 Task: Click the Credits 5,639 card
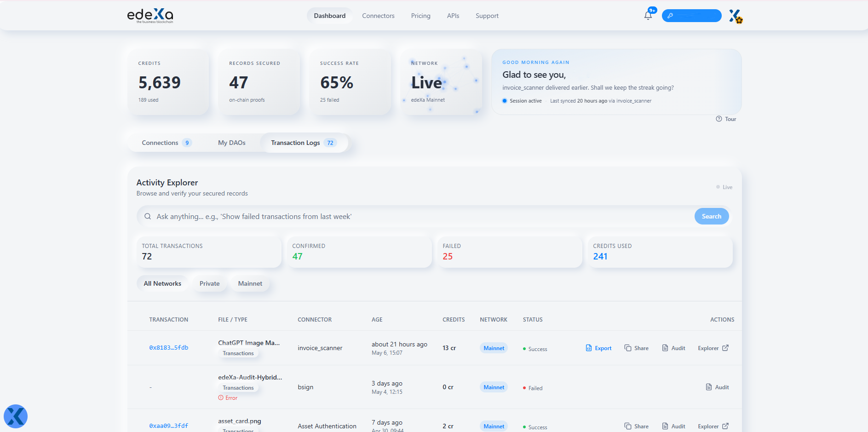tap(168, 82)
